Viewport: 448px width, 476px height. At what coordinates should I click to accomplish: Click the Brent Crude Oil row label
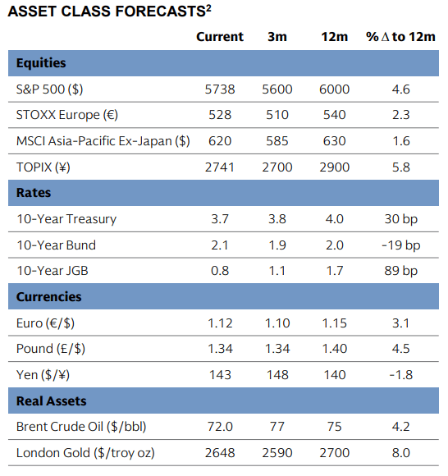(81, 427)
